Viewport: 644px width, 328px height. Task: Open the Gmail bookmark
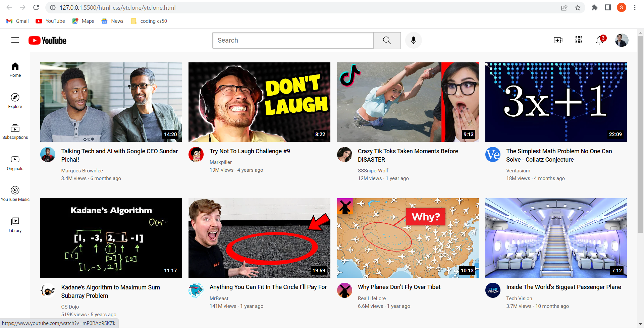[17, 21]
